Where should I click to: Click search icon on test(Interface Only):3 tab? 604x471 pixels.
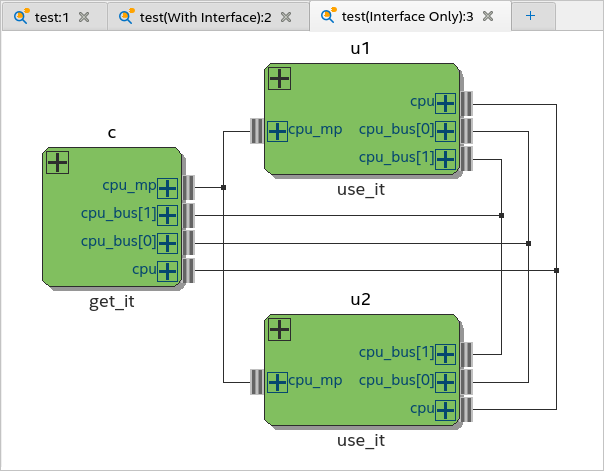tap(328, 16)
